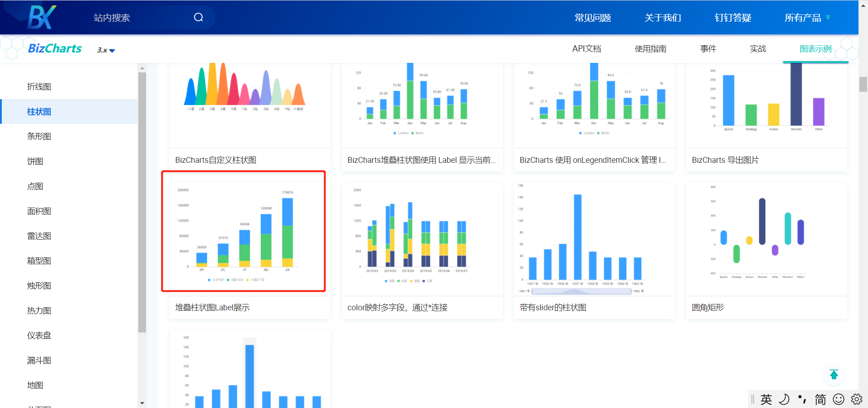
Task: Select 仪表盘 in the sidebar
Action: point(39,335)
